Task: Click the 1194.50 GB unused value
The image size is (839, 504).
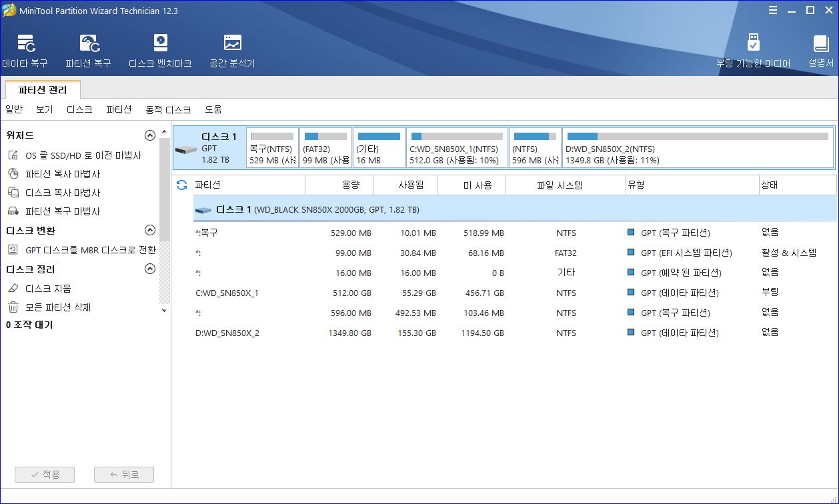Action: [x=482, y=333]
